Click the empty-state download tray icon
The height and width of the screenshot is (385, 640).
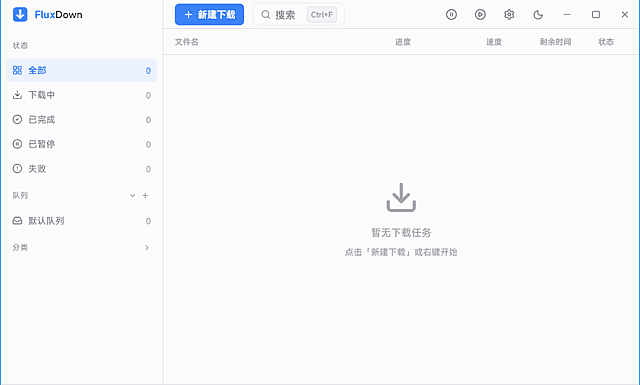(401, 198)
